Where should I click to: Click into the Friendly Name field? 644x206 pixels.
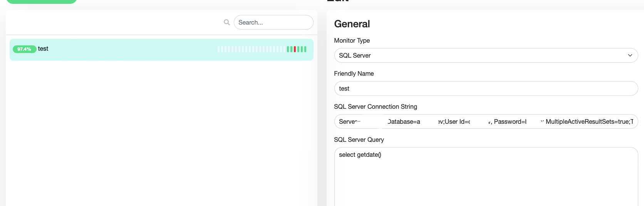tap(486, 88)
